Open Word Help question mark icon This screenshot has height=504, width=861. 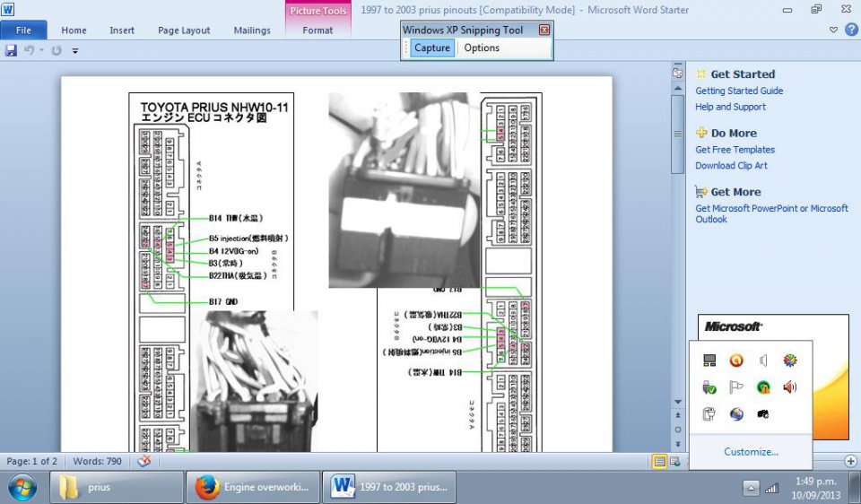(852, 30)
